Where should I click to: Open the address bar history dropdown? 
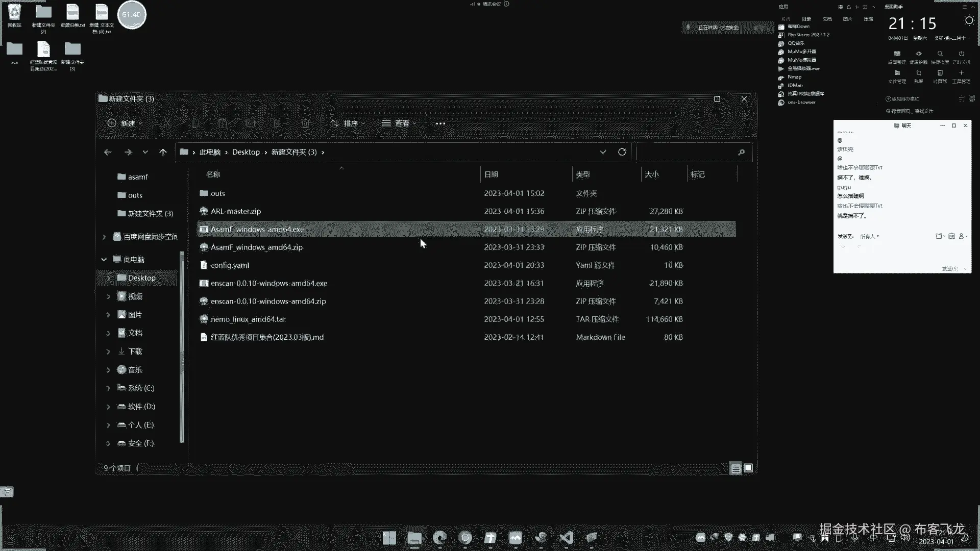pyautogui.click(x=603, y=152)
